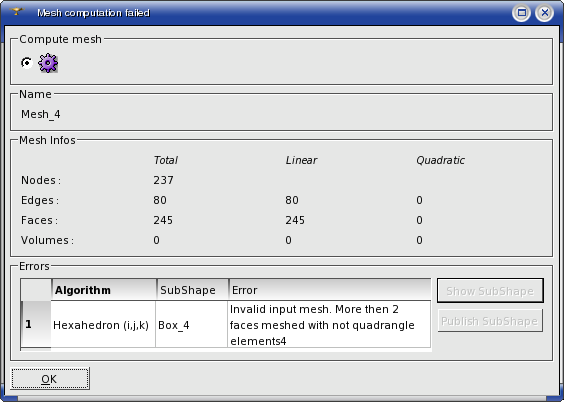Viewport: 564px width, 402px height.
Task: Click the Show SubShape button
Action: coord(490,291)
